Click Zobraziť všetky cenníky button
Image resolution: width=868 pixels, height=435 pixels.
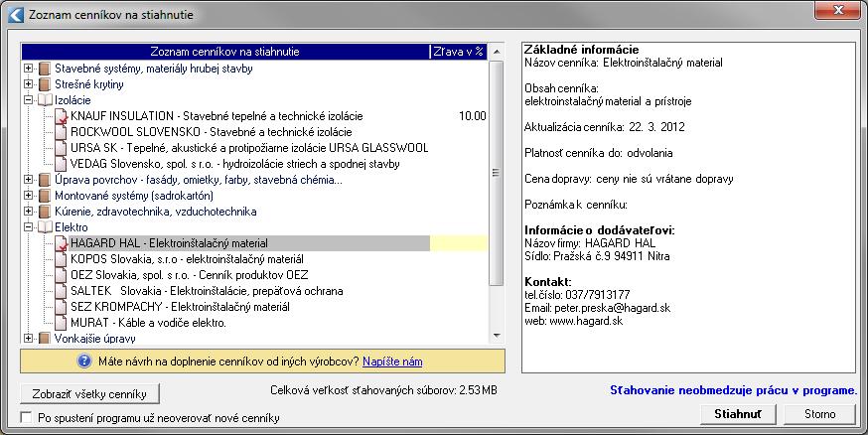pos(89,394)
